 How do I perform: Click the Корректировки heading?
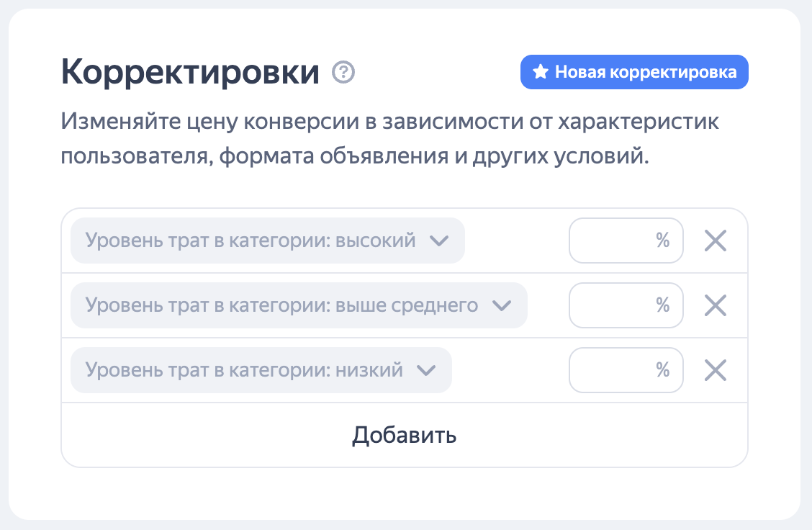190,72
